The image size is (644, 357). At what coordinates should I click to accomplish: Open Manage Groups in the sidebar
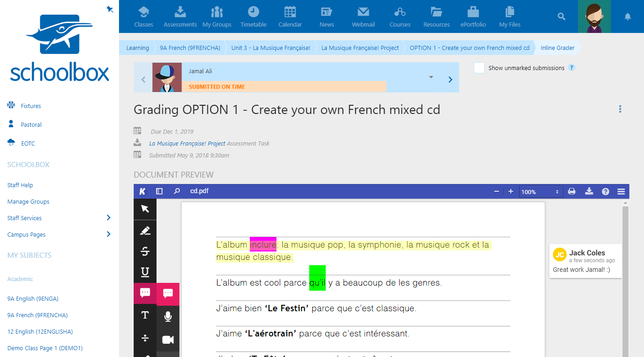click(28, 201)
